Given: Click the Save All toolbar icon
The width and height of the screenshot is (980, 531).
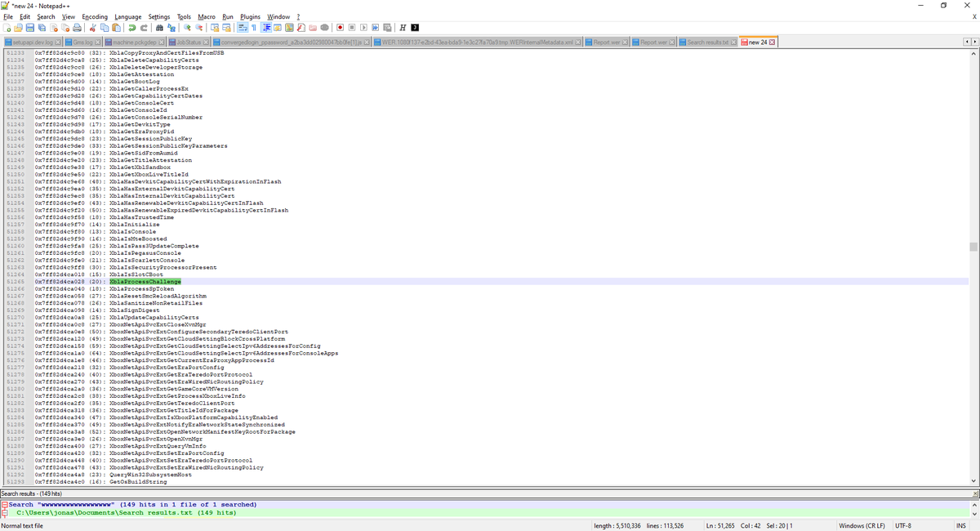Looking at the screenshot, I should (x=42, y=28).
